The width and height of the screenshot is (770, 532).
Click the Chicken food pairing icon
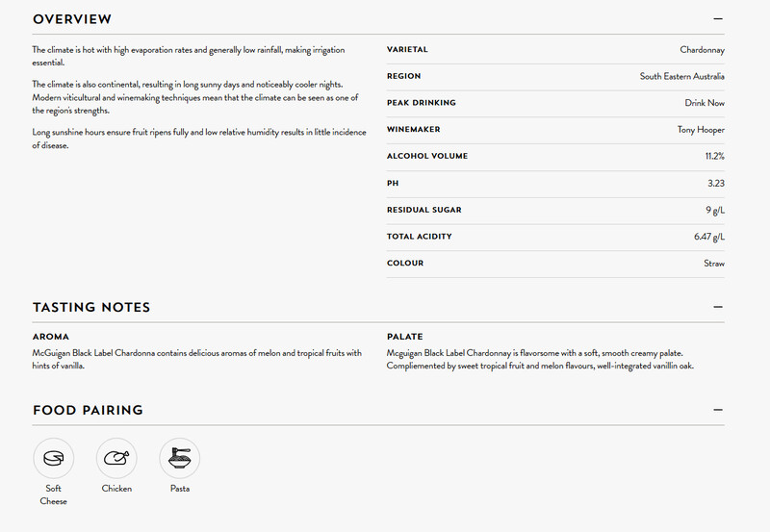(116, 458)
